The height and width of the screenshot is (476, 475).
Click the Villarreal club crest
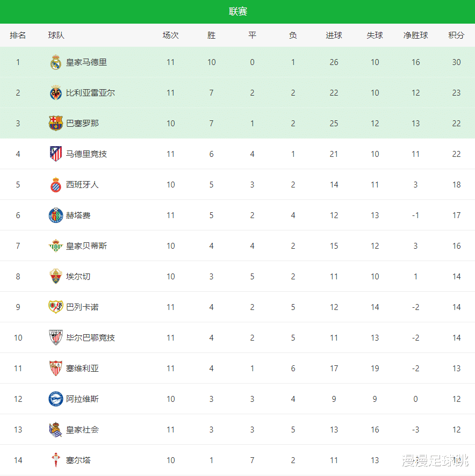tap(56, 93)
